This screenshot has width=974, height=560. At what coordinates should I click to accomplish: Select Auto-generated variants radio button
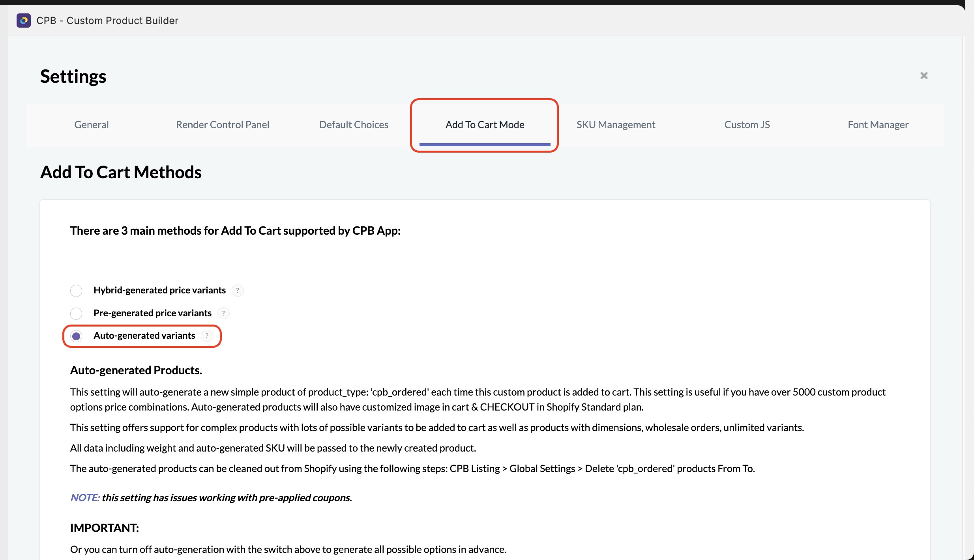[x=76, y=336]
